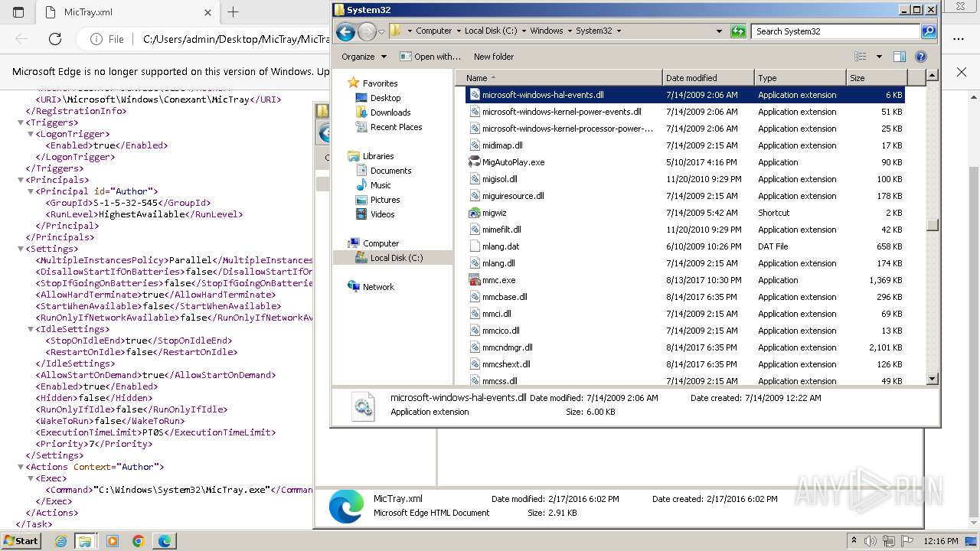Open Recent Places in navigation pane
The width and height of the screenshot is (980, 551).
[x=396, y=127]
